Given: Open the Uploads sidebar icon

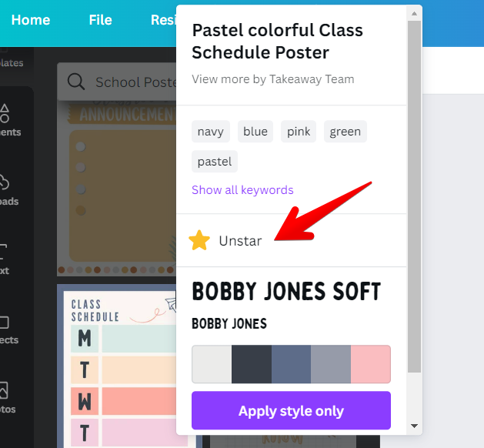Looking at the screenshot, I should (6, 183).
